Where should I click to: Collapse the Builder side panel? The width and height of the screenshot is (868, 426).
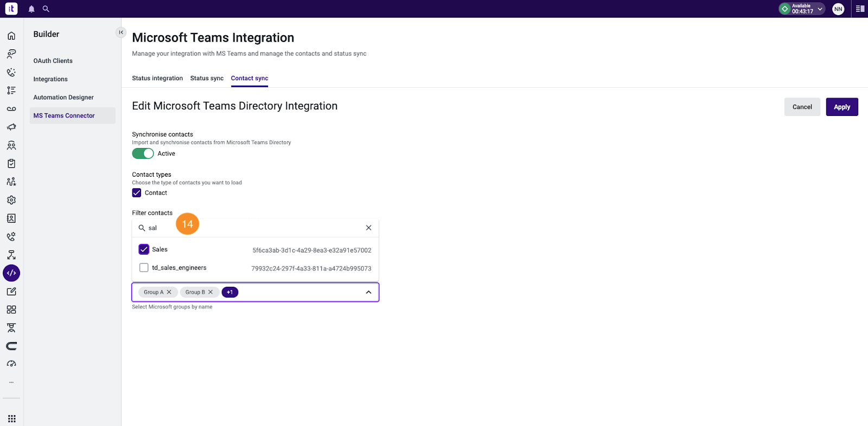pos(121,33)
